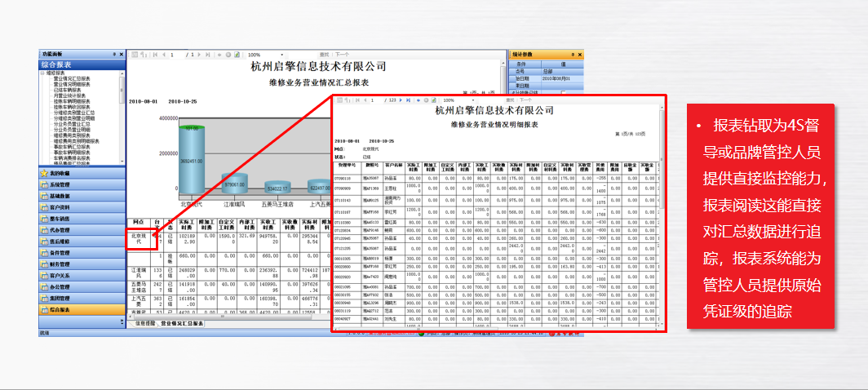Viewport: 868px width, 390px height.
Task: Collapse the 维修报表 tree node
Action: pos(42,73)
